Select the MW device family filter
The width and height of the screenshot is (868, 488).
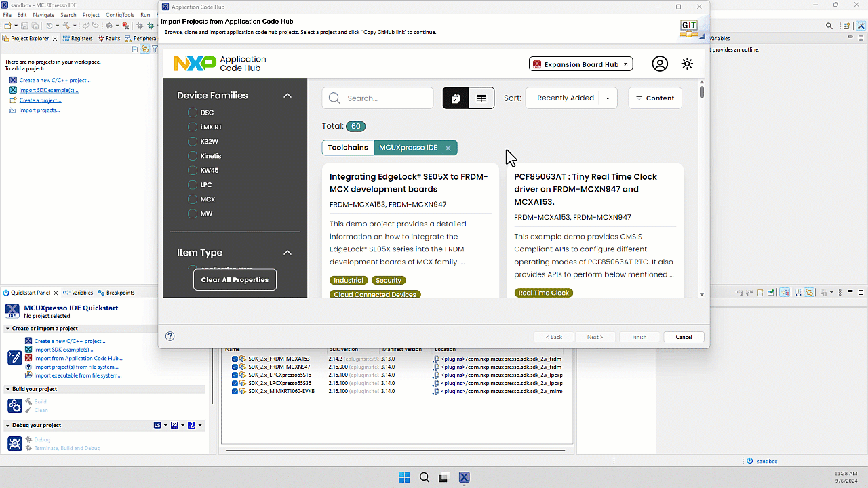[x=193, y=213]
